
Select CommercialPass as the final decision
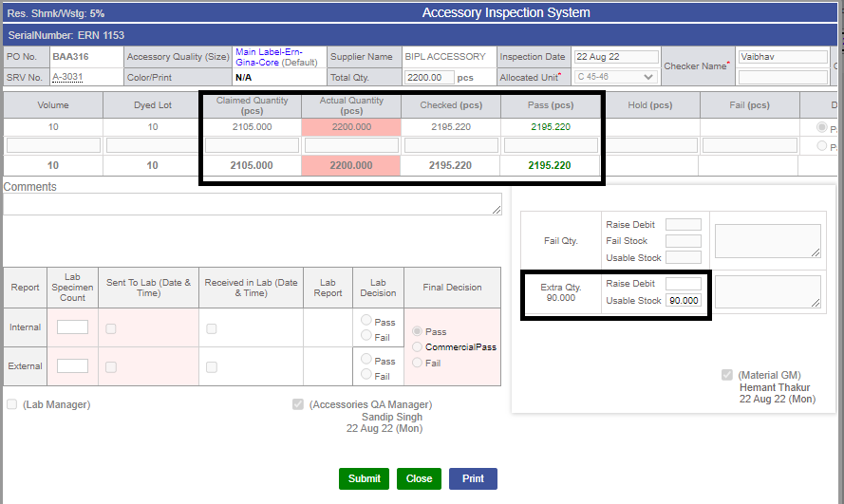(417, 347)
